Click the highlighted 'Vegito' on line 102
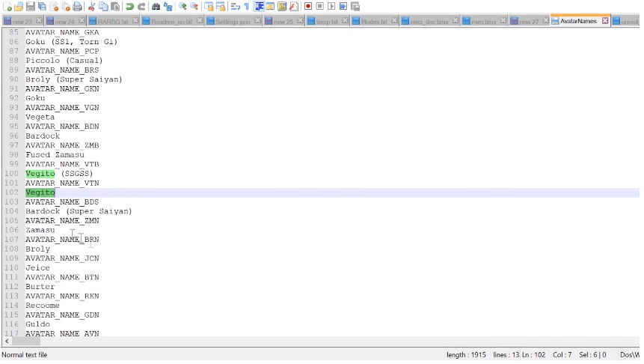Image resolution: width=644 pixels, height=364 pixels. 40,192
